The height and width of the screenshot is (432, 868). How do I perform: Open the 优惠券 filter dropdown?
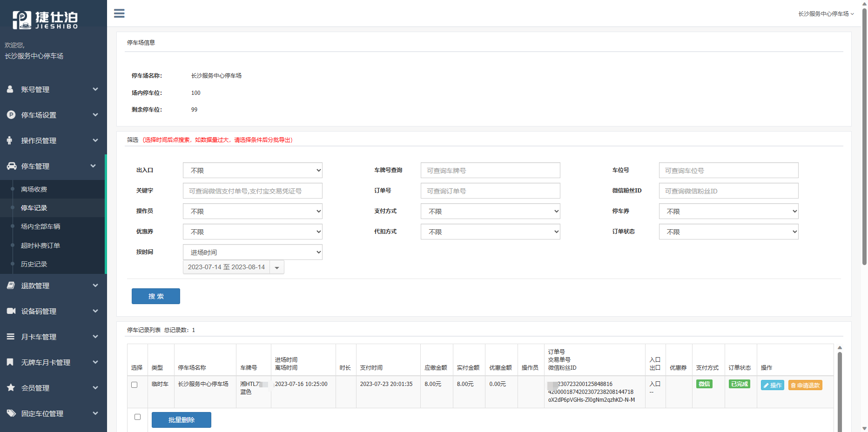[x=253, y=232]
